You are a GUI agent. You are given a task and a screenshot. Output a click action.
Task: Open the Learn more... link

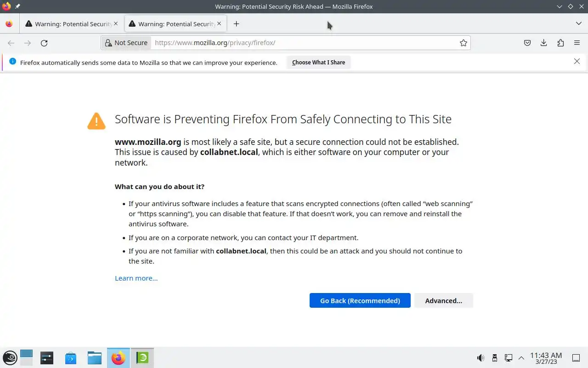[136, 278]
